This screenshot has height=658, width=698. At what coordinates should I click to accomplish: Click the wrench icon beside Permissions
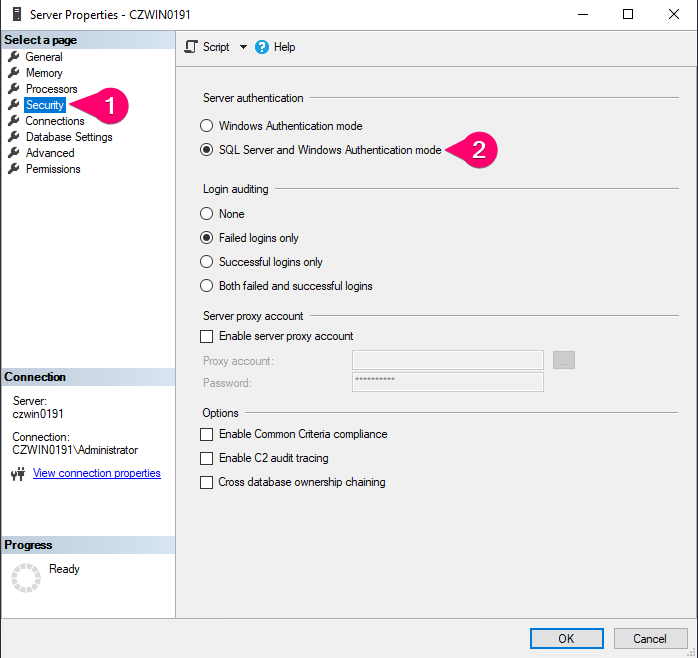coord(14,169)
